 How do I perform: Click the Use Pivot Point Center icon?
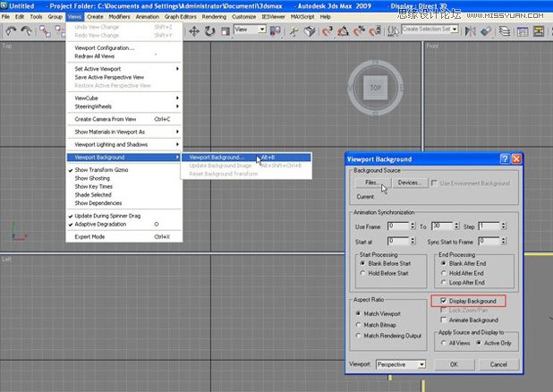point(275,31)
